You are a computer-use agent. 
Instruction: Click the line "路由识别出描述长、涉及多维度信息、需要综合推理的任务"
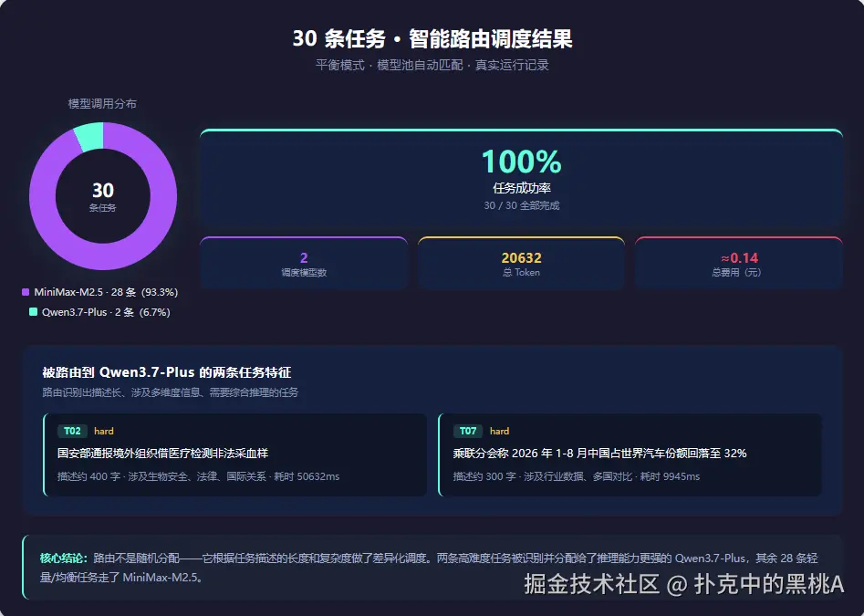tap(171, 392)
